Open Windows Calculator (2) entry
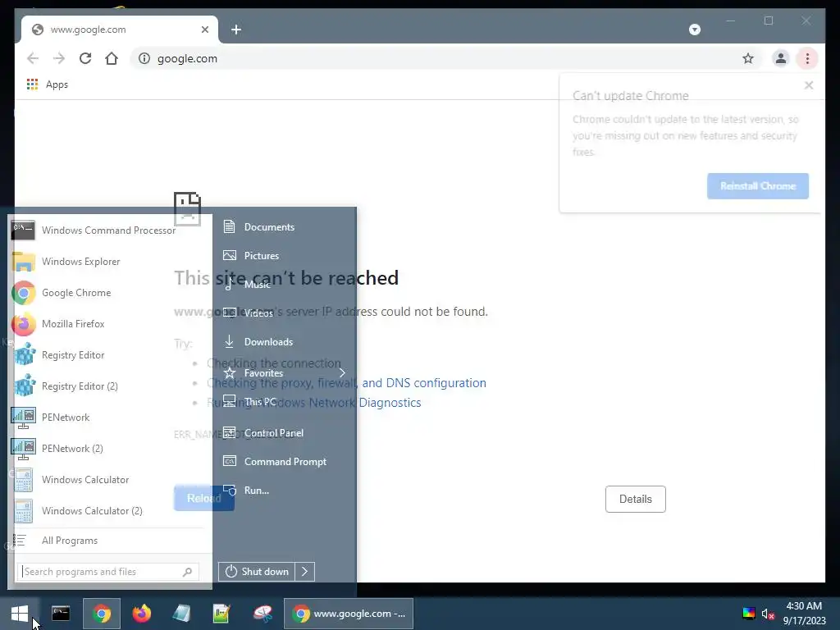The width and height of the screenshot is (840, 630). 110,510
